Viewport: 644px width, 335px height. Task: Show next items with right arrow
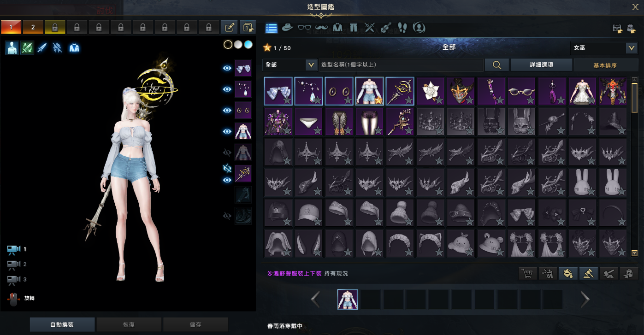tap(585, 300)
